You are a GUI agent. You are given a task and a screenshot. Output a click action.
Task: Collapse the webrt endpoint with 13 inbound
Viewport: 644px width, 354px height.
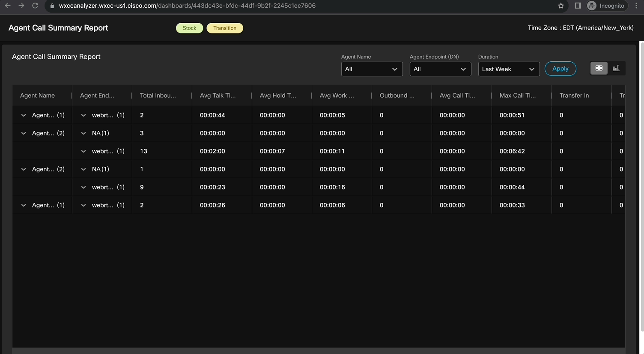[83, 151]
